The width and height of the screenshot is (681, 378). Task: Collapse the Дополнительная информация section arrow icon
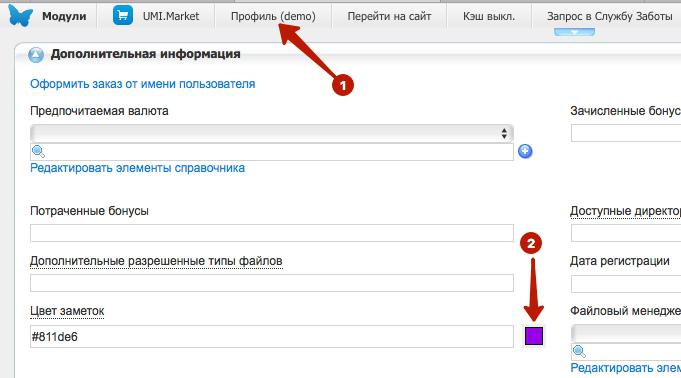(x=36, y=55)
